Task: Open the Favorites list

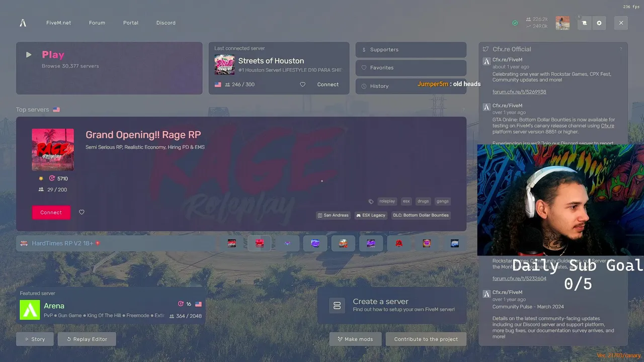Action: pos(411,68)
